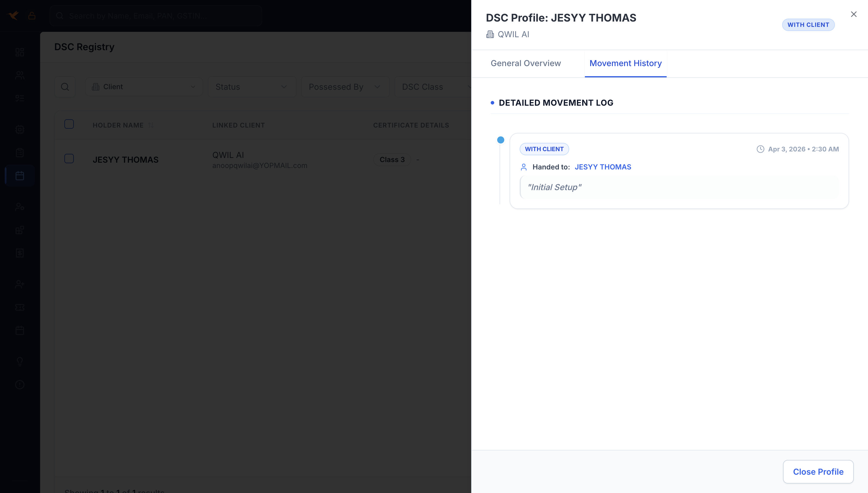Sort by Holder Name arrows icon
This screenshot has height=493, width=868.
pos(151,125)
